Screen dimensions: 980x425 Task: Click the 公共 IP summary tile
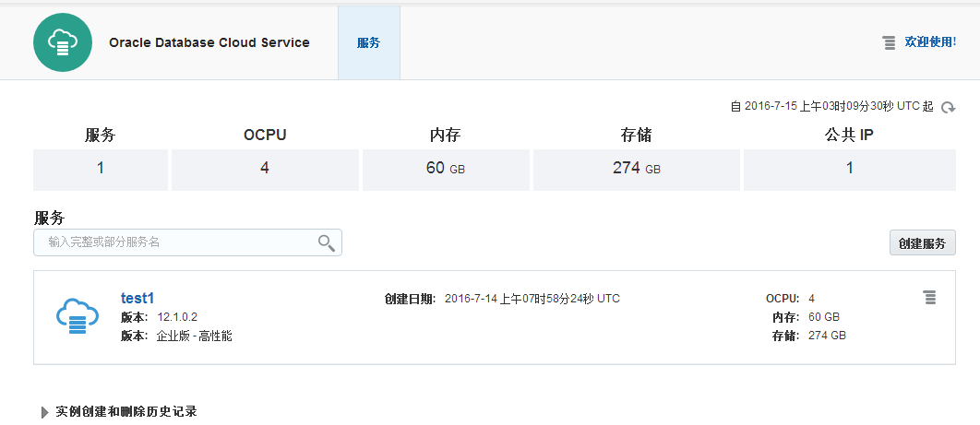(x=849, y=169)
